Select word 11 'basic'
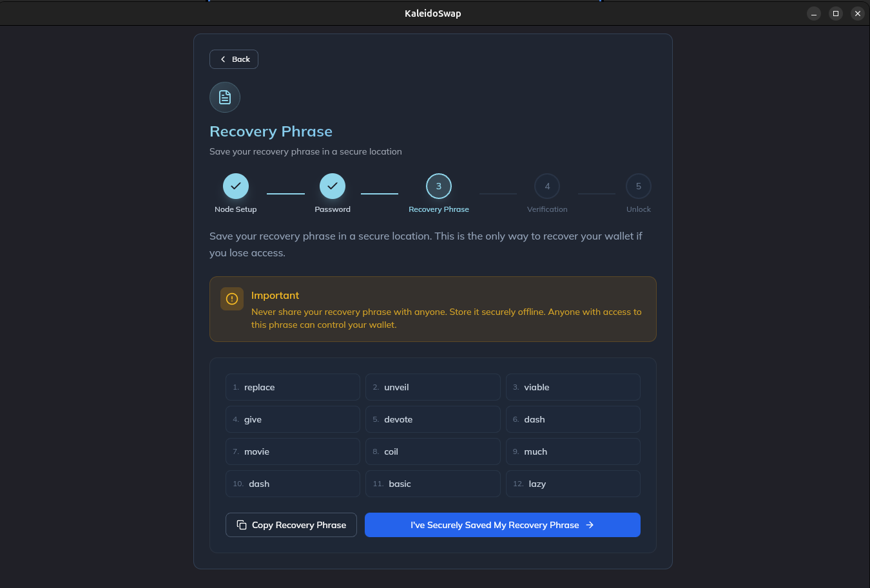 [x=433, y=484]
